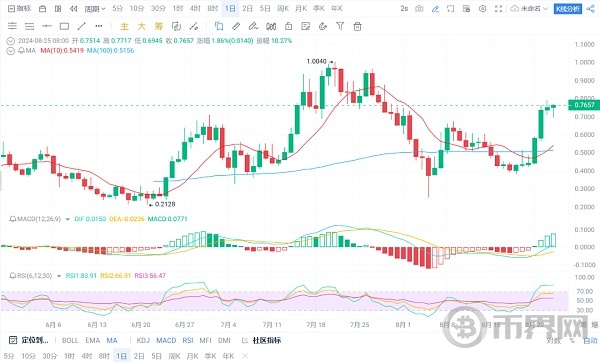Select the parallel channel lines drawing tool
This screenshot has width=600, height=362.
12,26
